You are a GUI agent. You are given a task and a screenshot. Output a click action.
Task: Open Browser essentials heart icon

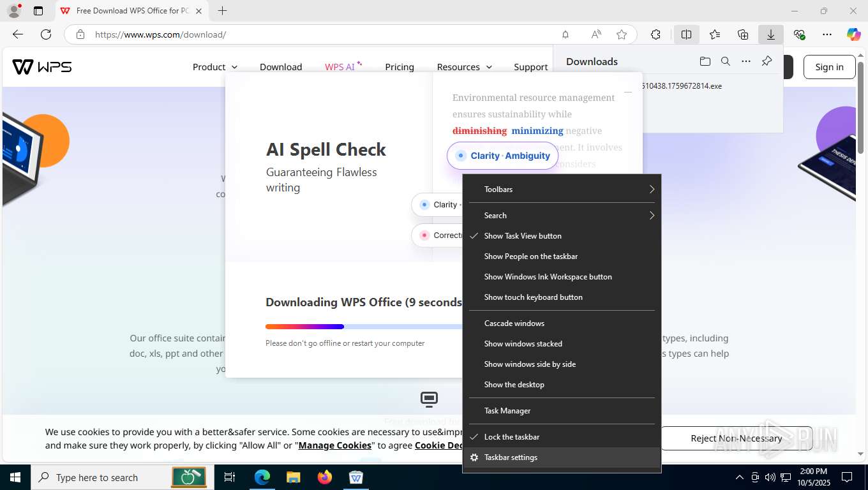799,34
